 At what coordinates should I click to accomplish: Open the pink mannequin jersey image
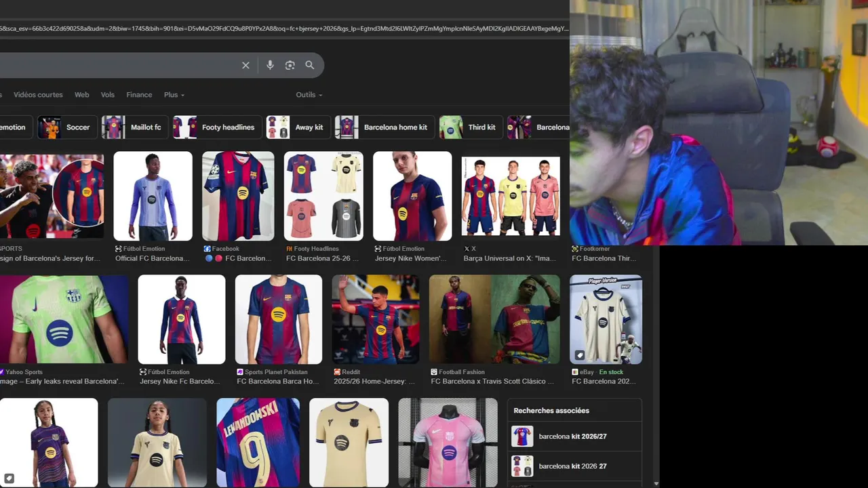(x=448, y=443)
